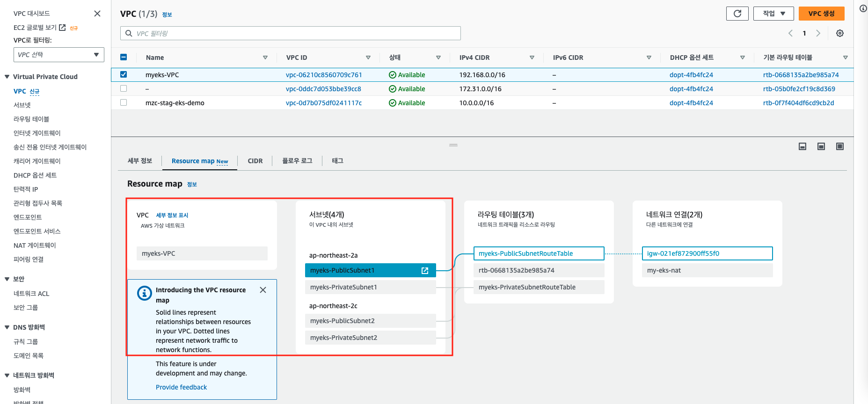Screen dimensions: 868x404
Task: Click the search magnifier icon in VPC filter
Action: point(129,33)
